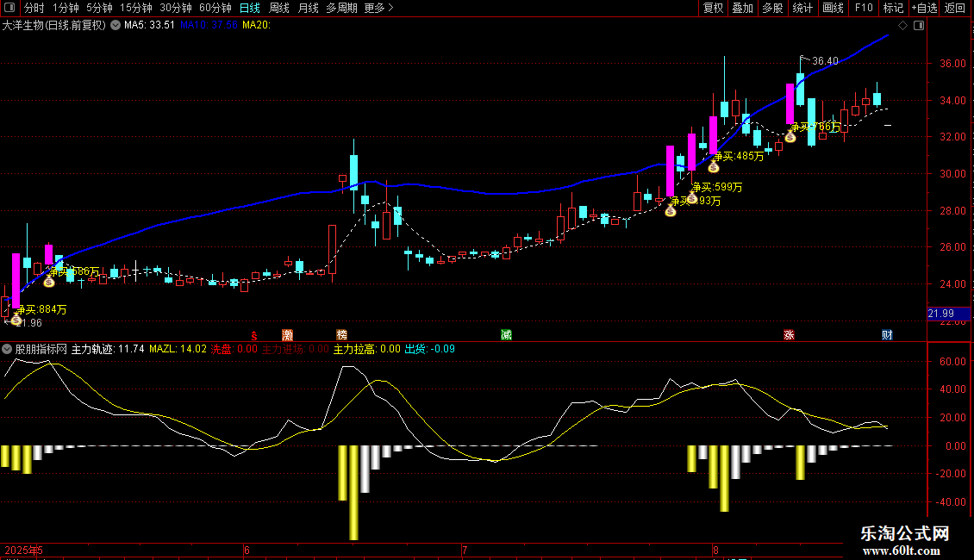The image size is (974, 560).
Task: Click the 净买:884万 annotation text
Action: tap(41, 309)
